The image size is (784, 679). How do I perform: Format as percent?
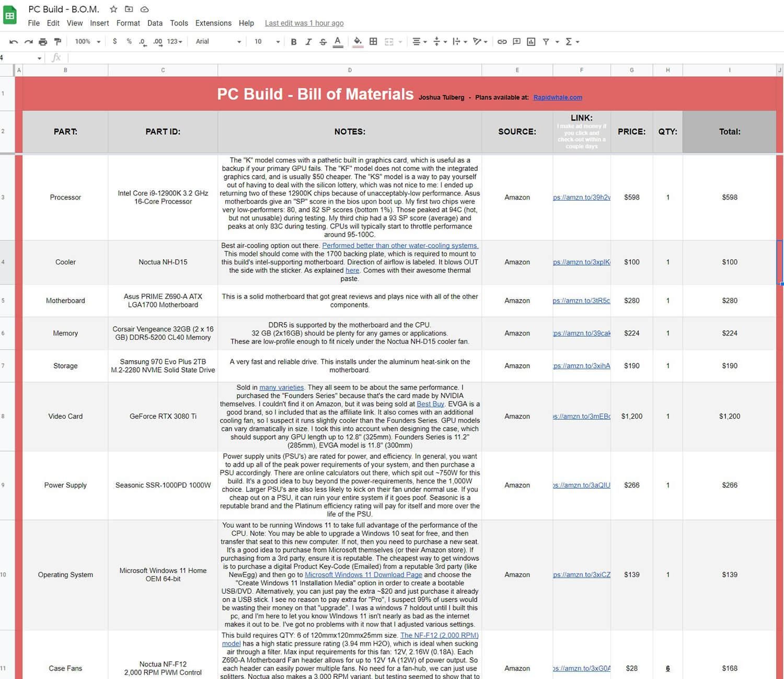tap(129, 41)
